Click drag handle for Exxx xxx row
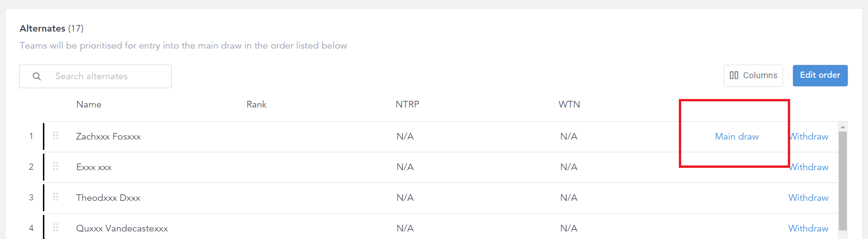The height and width of the screenshot is (239, 868). pos(56,166)
